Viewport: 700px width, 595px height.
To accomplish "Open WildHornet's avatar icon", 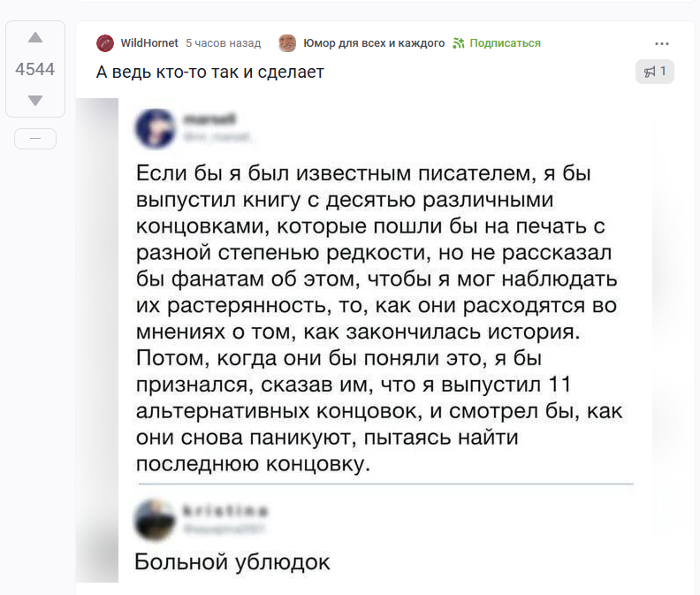I will tap(105, 43).
